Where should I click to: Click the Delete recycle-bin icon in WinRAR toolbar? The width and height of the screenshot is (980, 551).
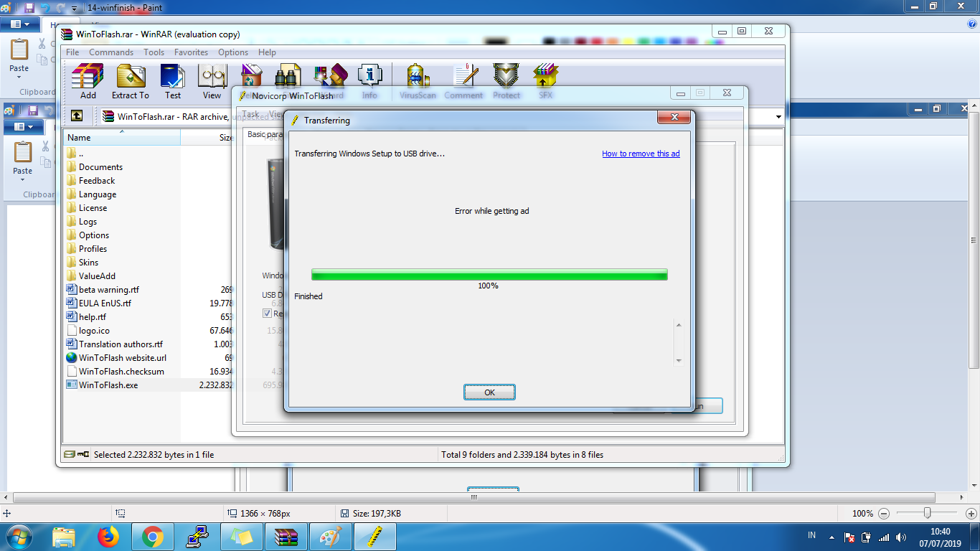pyautogui.click(x=251, y=74)
